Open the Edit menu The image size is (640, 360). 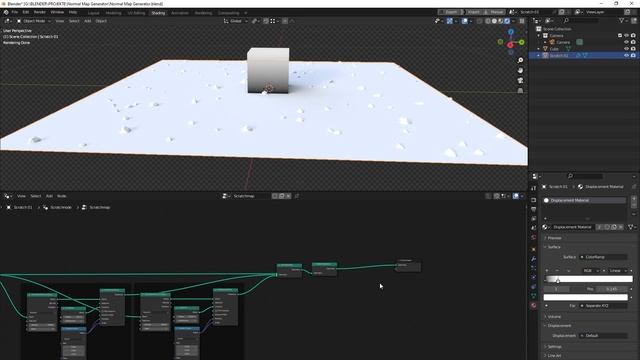click(x=26, y=12)
